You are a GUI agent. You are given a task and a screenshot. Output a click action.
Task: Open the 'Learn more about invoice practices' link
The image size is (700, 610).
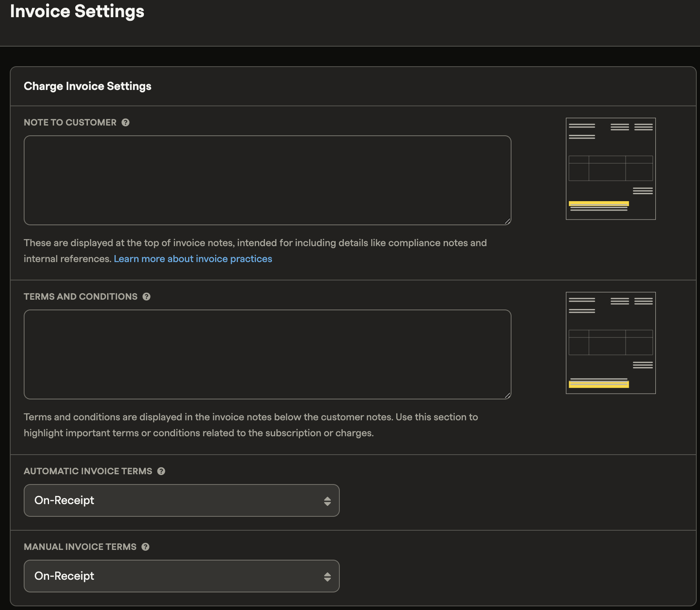(193, 259)
